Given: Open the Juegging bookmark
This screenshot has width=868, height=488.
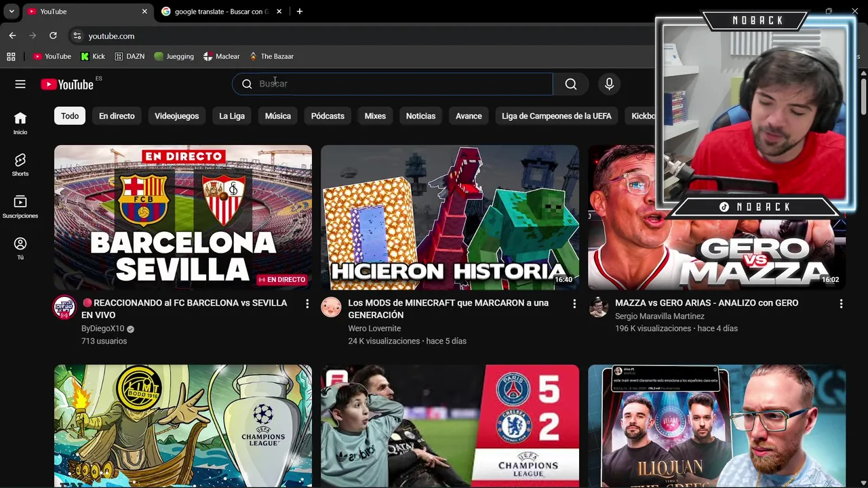Looking at the screenshot, I should (174, 56).
